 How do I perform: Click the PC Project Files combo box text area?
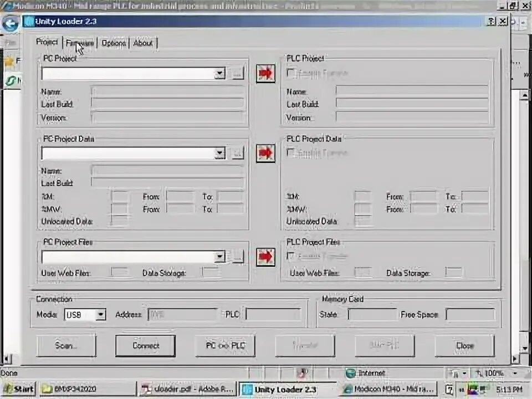pos(128,257)
